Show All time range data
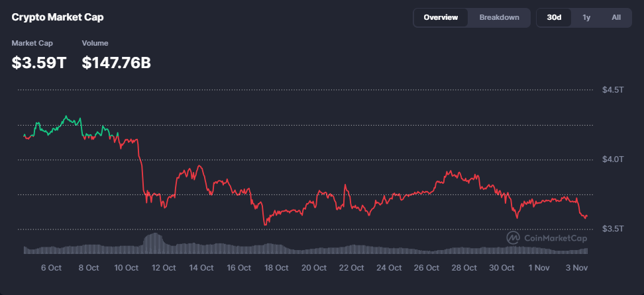Screen dimensions: 644x295 (616, 17)
